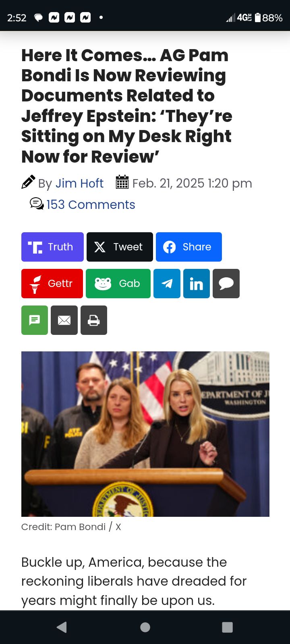Share the article on Gettr
The image size is (290, 644).
(x=52, y=283)
